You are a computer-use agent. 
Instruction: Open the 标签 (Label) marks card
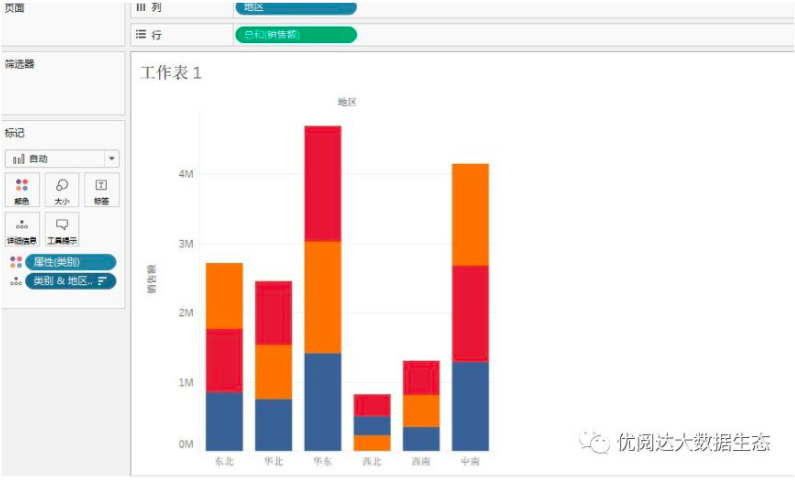click(x=101, y=189)
